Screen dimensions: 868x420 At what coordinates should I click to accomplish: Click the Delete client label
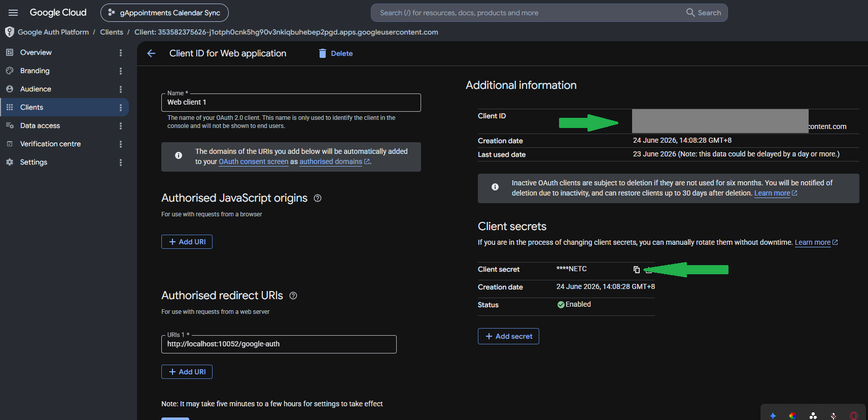coord(342,53)
